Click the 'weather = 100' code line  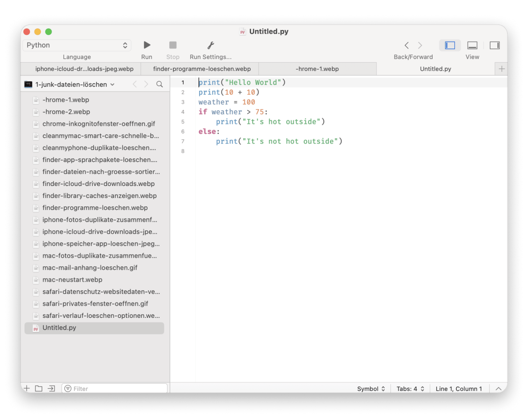pyautogui.click(x=227, y=102)
